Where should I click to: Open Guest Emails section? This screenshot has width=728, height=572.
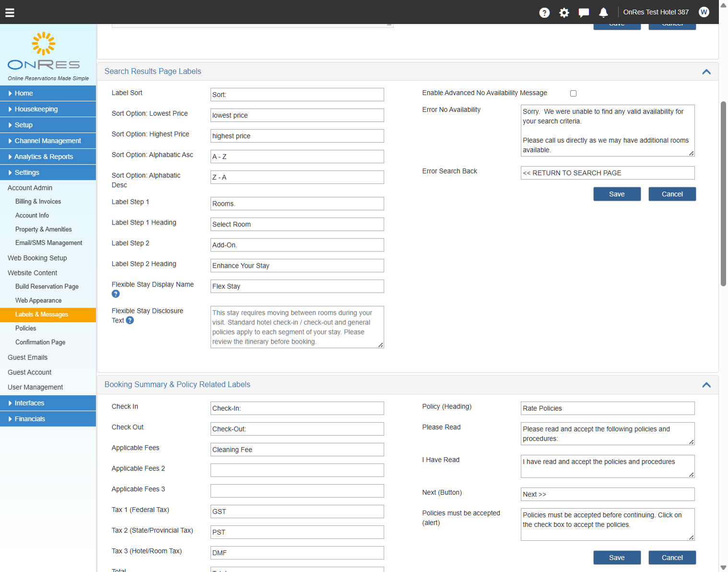click(x=28, y=357)
